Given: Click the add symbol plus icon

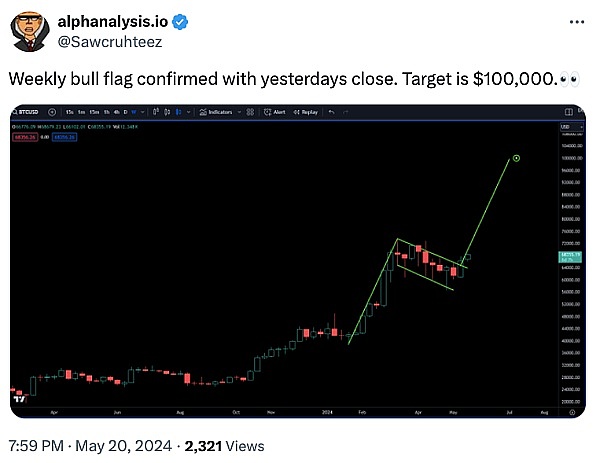Looking at the screenshot, I should 50,112.
